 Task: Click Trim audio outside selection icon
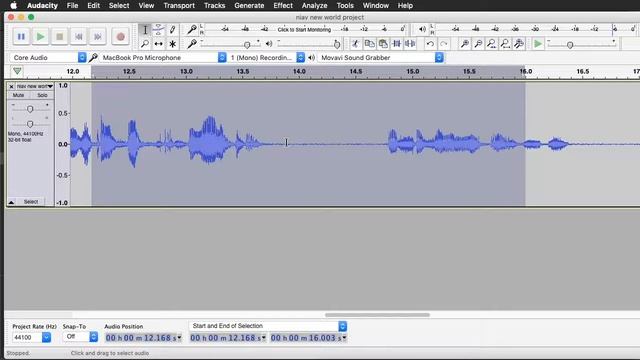click(x=396, y=44)
